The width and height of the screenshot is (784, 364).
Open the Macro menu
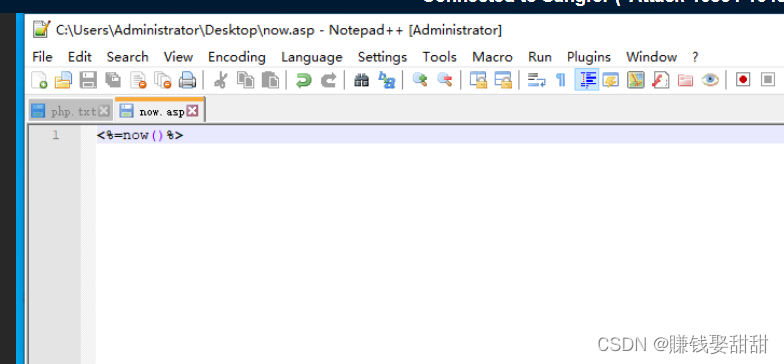(x=492, y=57)
